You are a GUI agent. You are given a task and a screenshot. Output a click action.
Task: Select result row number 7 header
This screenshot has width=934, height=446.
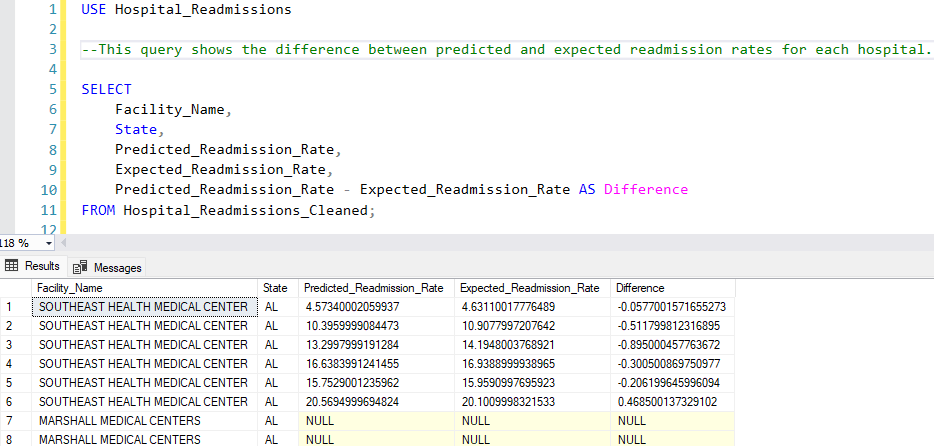pyautogui.click(x=15, y=420)
